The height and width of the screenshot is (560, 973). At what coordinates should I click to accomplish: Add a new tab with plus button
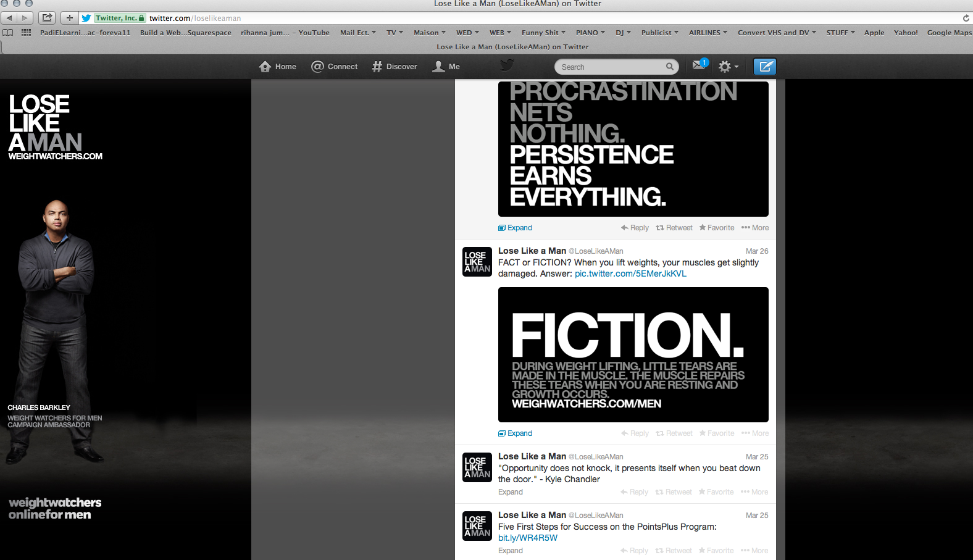click(69, 18)
